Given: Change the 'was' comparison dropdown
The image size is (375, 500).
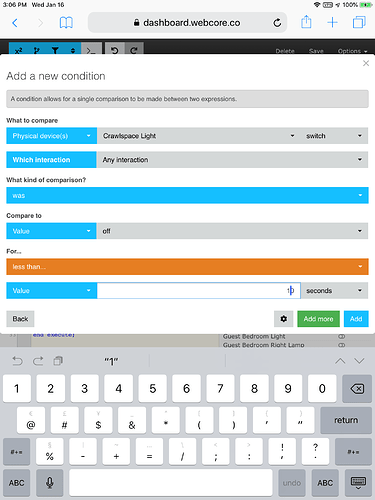Looking at the screenshot, I should 187,195.
